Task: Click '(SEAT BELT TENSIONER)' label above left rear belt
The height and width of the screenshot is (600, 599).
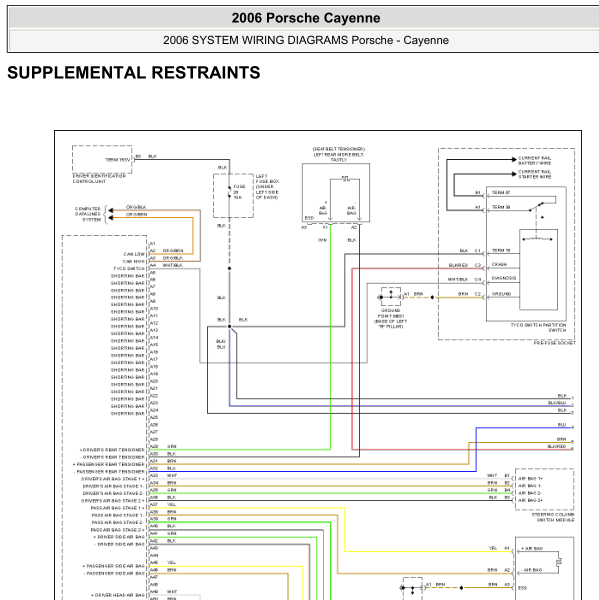Action: [x=339, y=149]
